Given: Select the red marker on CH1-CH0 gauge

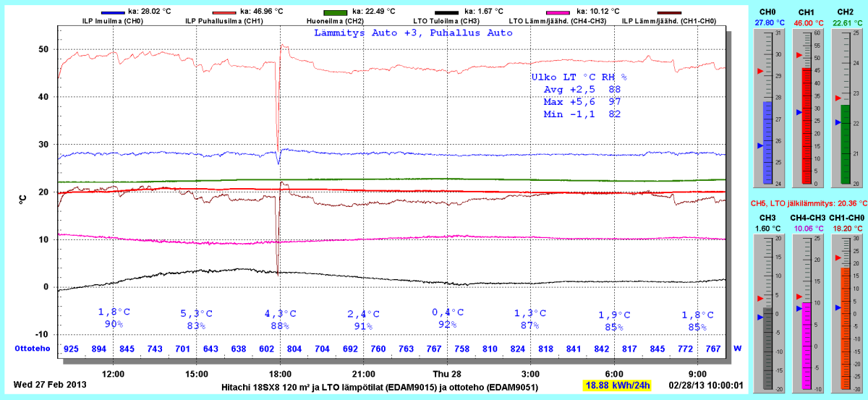Looking at the screenshot, I should (x=838, y=257).
